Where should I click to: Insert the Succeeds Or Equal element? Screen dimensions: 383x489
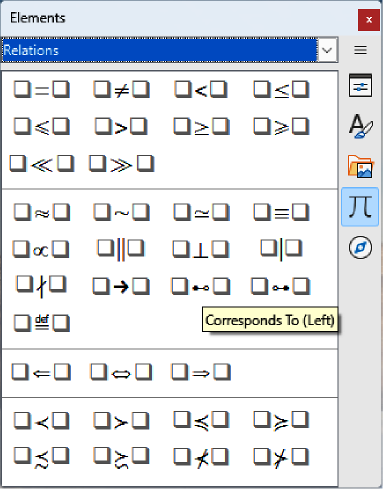(281, 421)
